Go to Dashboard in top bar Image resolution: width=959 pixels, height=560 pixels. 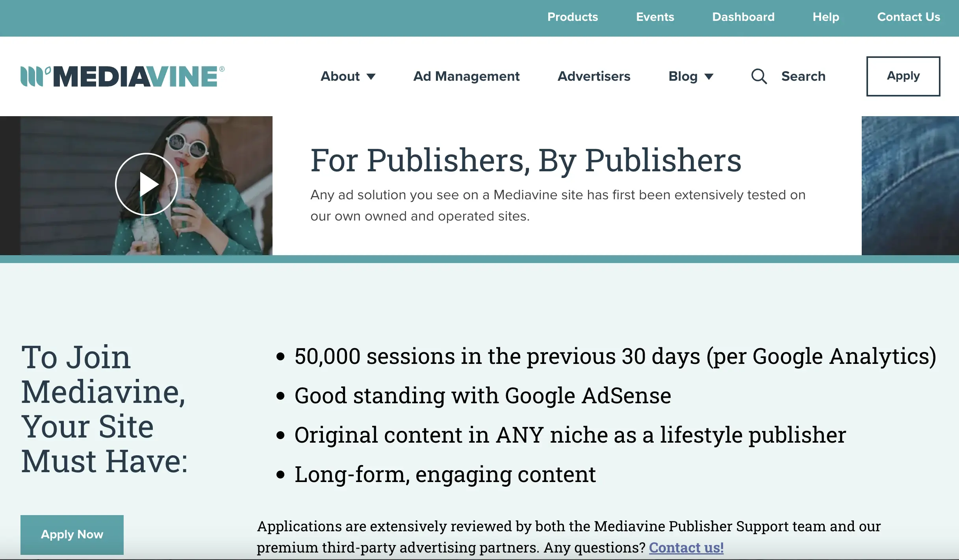pyautogui.click(x=743, y=17)
